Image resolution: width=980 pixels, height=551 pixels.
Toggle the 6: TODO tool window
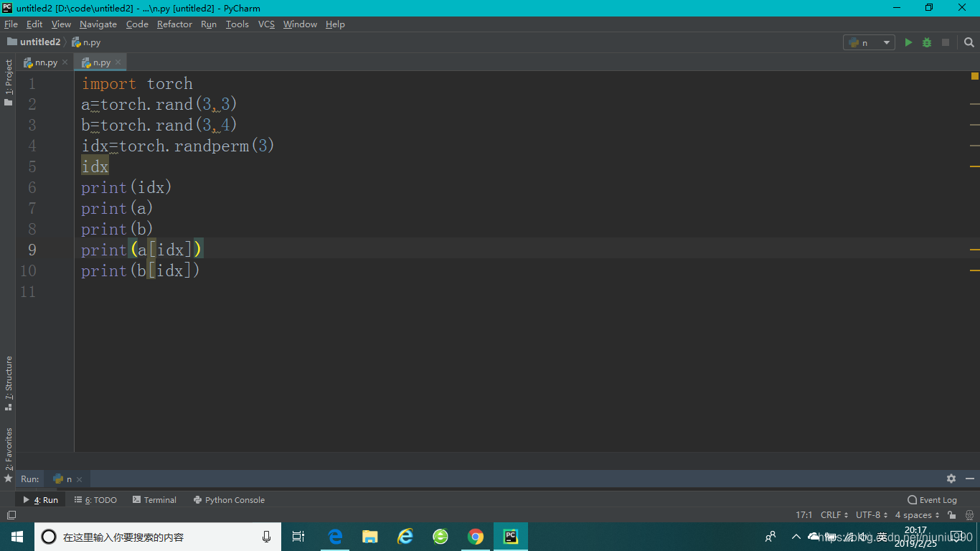[x=95, y=500]
